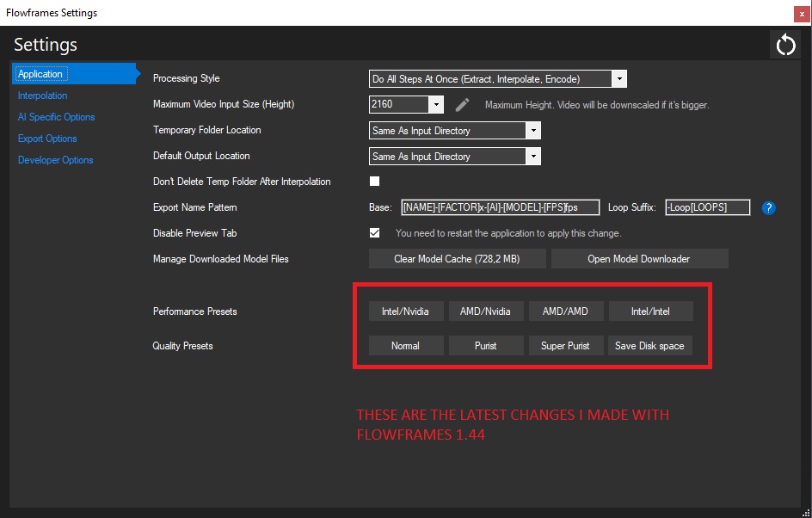
Task: Open help via the blue question mark icon
Action: click(x=767, y=207)
